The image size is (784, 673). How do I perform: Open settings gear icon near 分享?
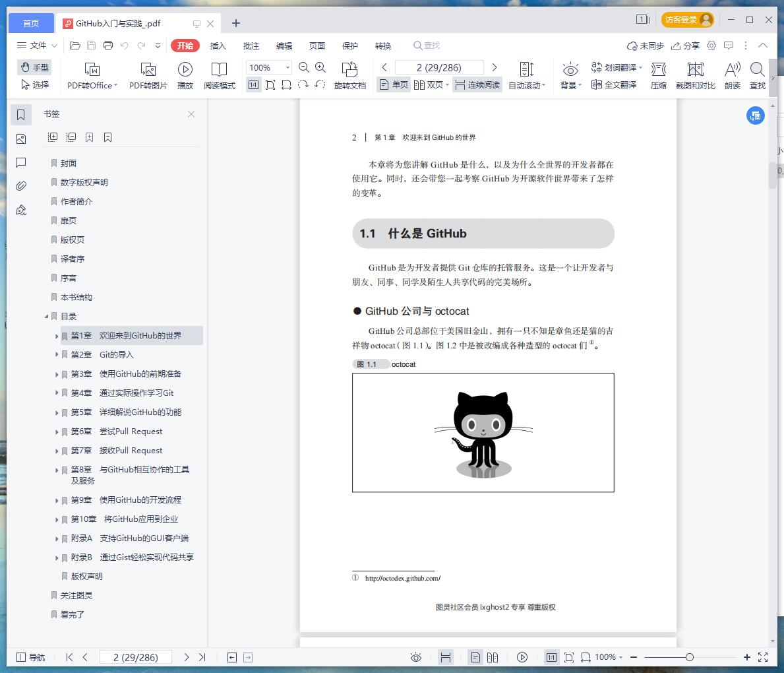711,46
